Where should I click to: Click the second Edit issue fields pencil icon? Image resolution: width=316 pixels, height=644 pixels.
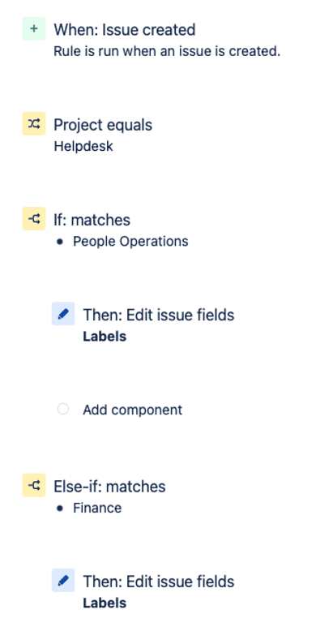coord(63,581)
